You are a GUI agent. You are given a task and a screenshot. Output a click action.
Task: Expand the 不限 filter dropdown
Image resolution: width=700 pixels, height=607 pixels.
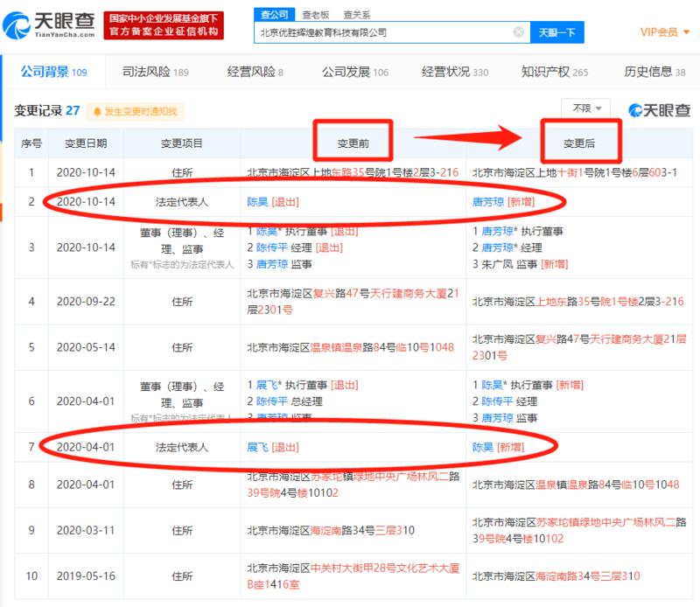pos(585,108)
